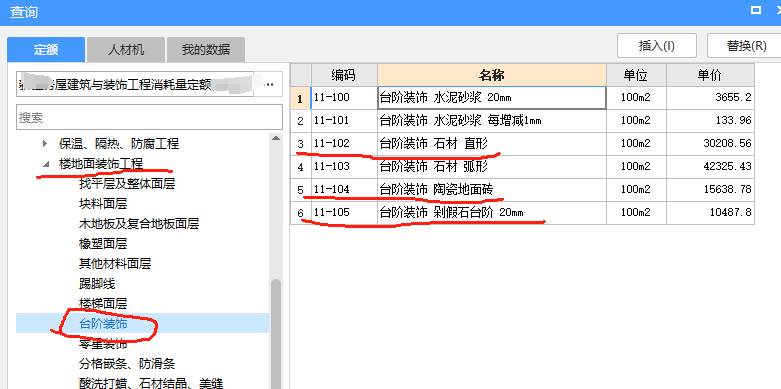Select 橡塑面层 in tree

[103, 244]
